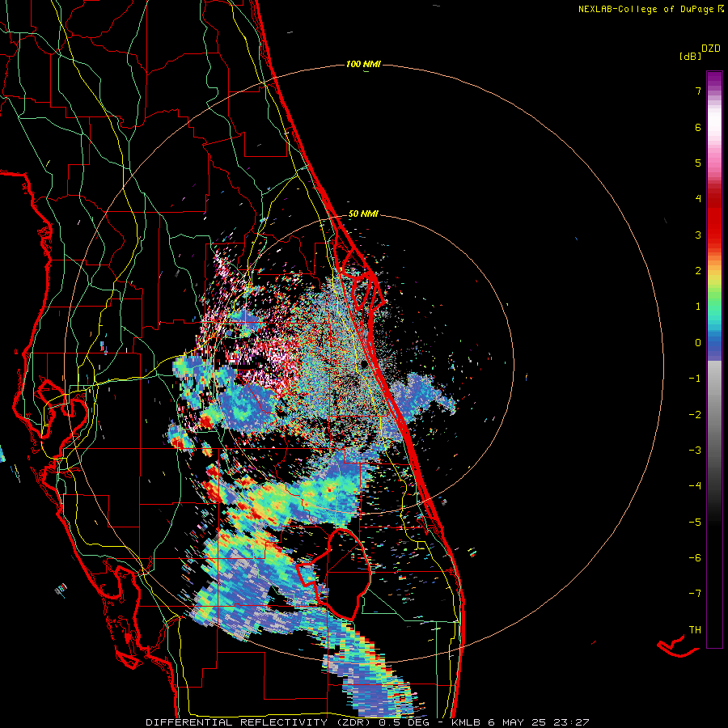Screen dimensions: 728x728
Task: Click the 4 value on the color scale
Action: pyautogui.click(x=698, y=199)
